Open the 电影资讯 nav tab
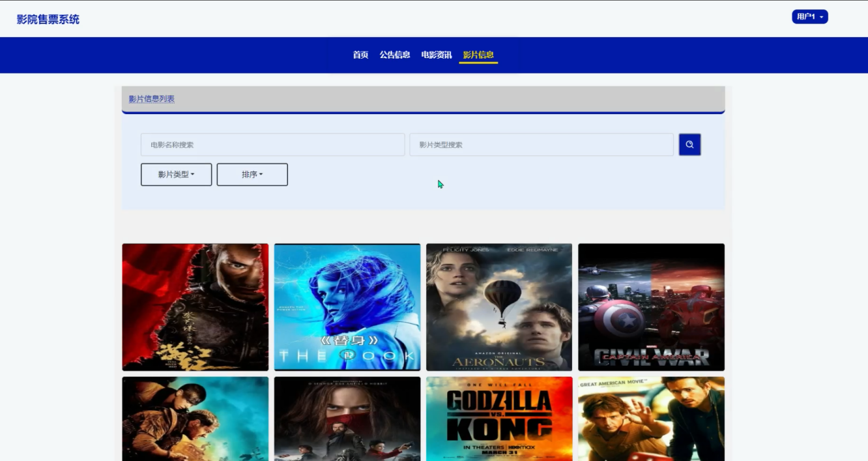The image size is (868, 461). tap(437, 55)
